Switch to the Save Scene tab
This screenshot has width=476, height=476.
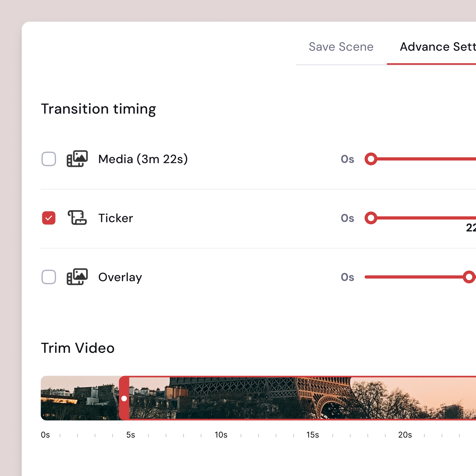point(341,47)
